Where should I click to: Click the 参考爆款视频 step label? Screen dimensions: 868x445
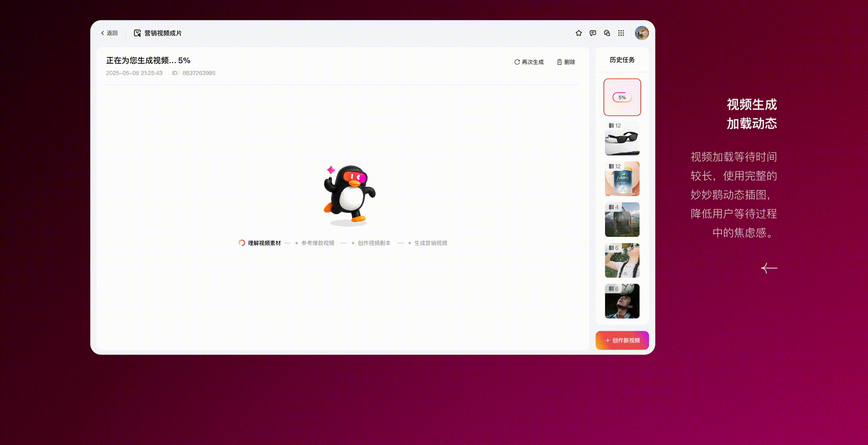coord(318,243)
